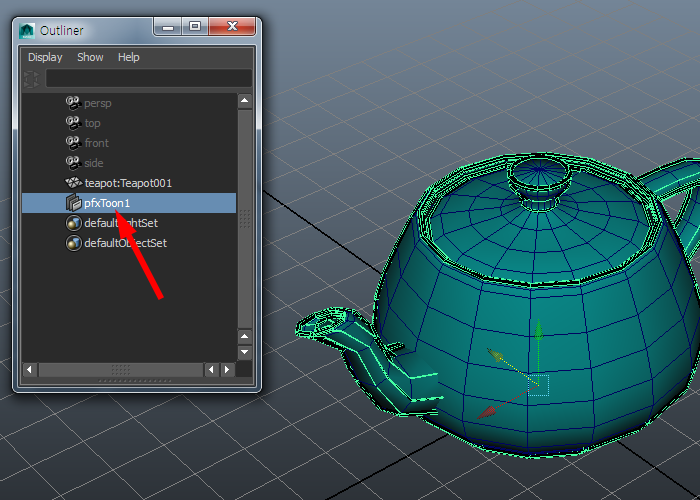The height and width of the screenshot is (500, 700).
Task: Select the top camera row label
Action: [x=92, y=123]
